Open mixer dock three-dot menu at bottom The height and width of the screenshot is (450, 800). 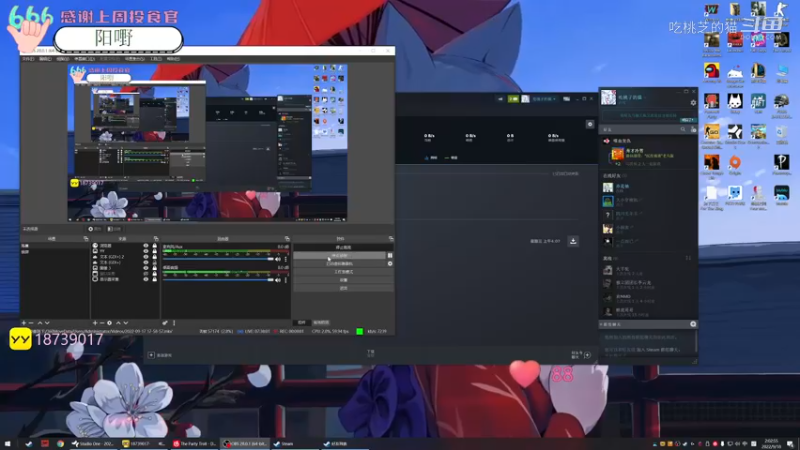pyautogui.click(x=174, y=323)
